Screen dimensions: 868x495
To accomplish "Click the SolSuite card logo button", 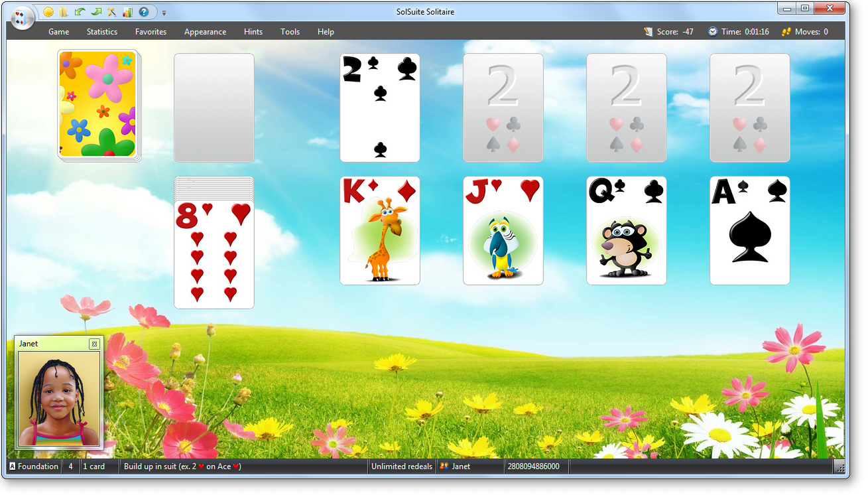I will 22,17.
